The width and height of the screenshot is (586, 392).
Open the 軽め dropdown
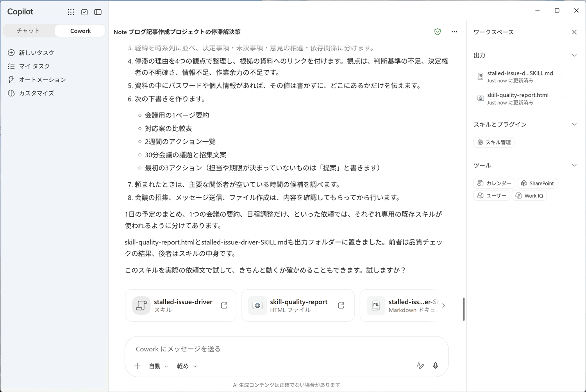click(x=186, y=366)
